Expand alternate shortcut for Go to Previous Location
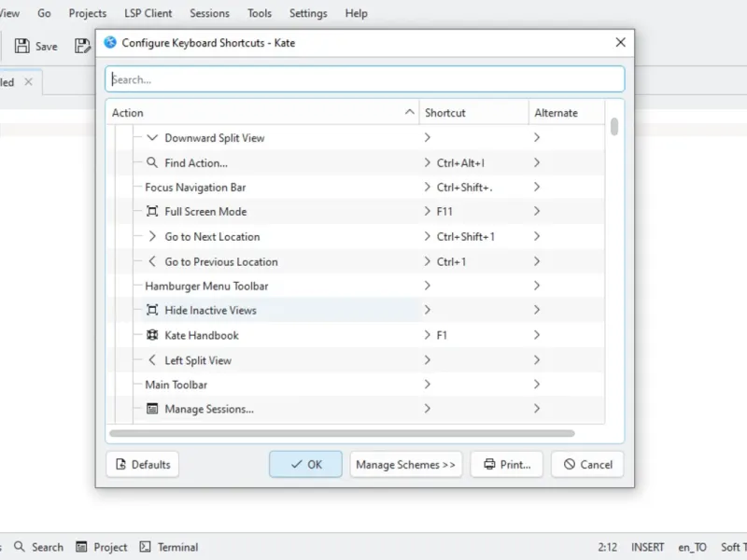Viewport: 747px width, 560px height. point(537,261)
